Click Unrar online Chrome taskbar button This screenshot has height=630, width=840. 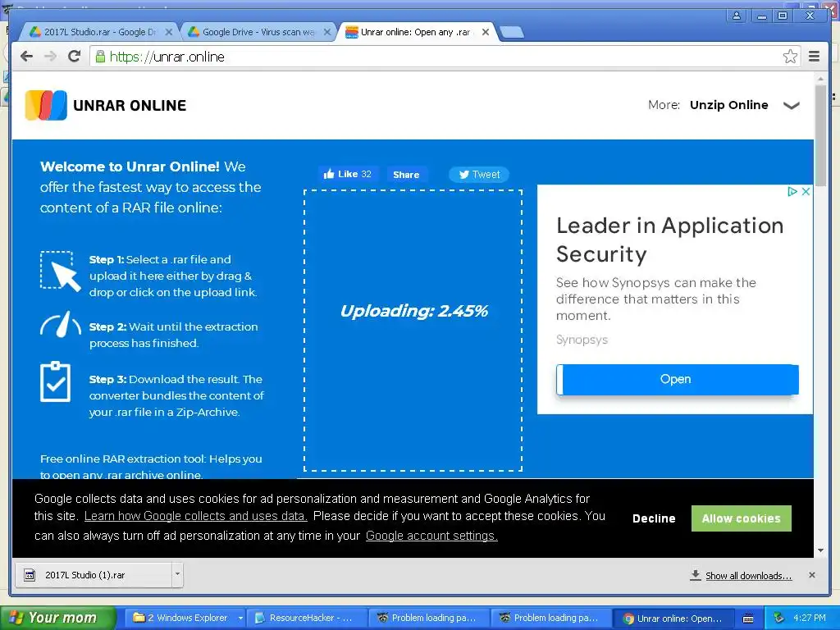tap(673, 619)
